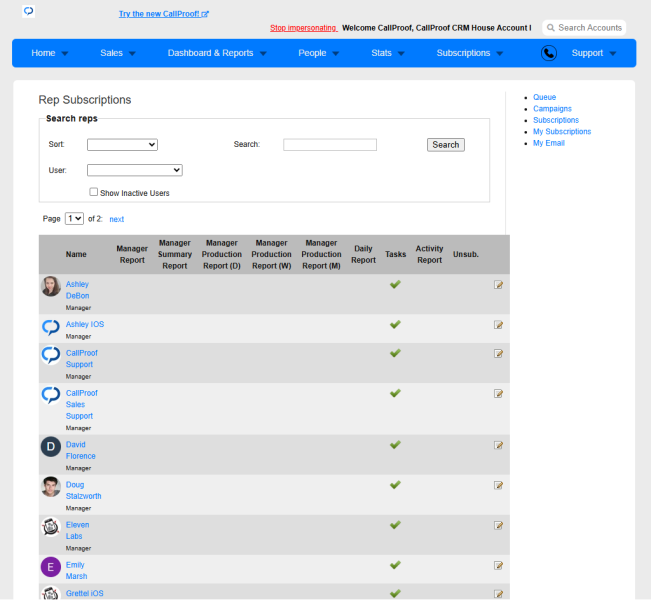Click the Daily Report column header
651x600 pixels.
pyautogui.click(x=363, y=254)
